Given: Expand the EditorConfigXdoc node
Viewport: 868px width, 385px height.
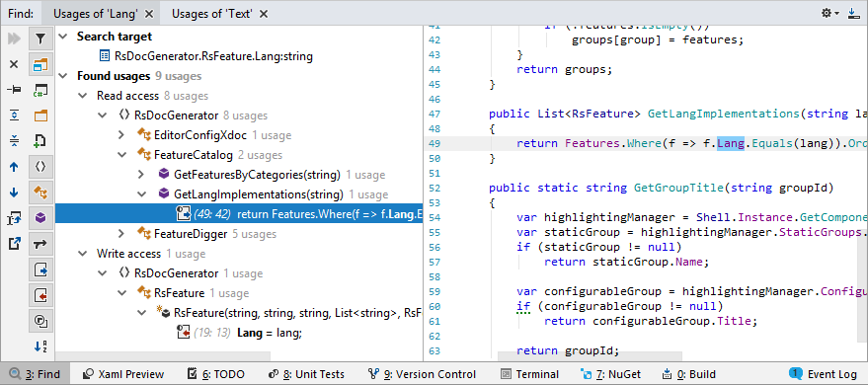Looking at the screenshot, I should [x=121, y=135].
